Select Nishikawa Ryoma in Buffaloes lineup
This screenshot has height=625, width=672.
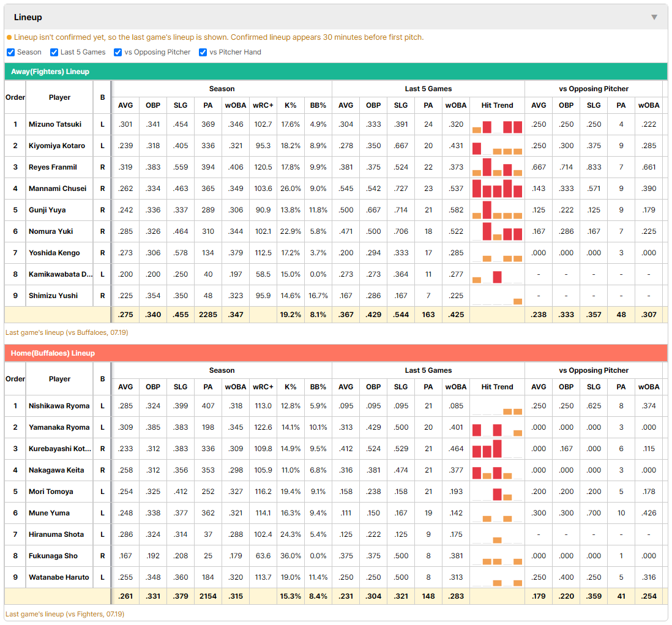(x=59, y=406)
